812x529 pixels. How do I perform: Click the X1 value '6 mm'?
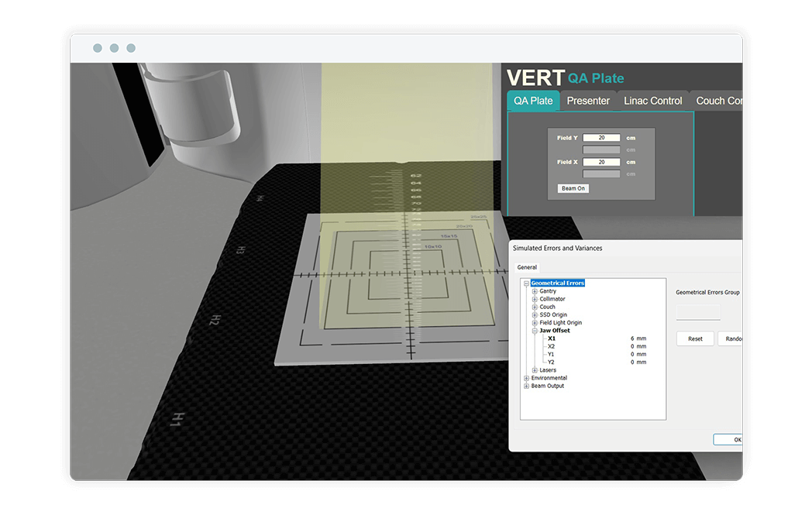point(638,338)
